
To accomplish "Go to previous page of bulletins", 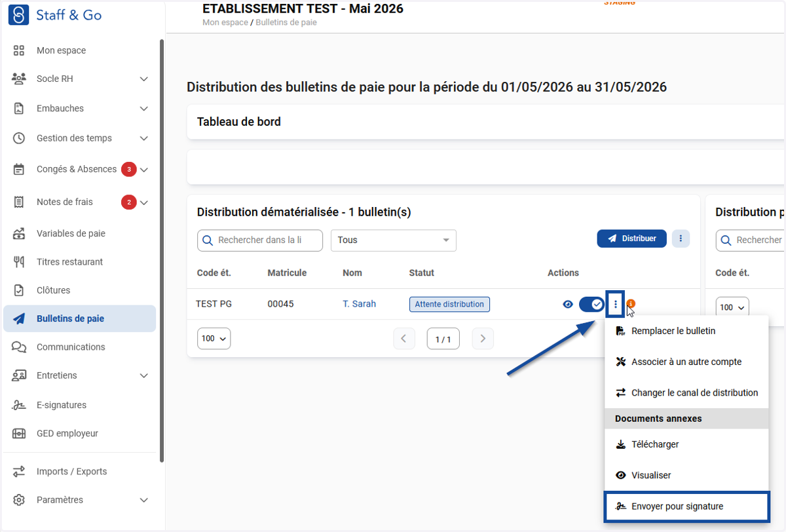I will pyautogui.click(x=404, y=339).
